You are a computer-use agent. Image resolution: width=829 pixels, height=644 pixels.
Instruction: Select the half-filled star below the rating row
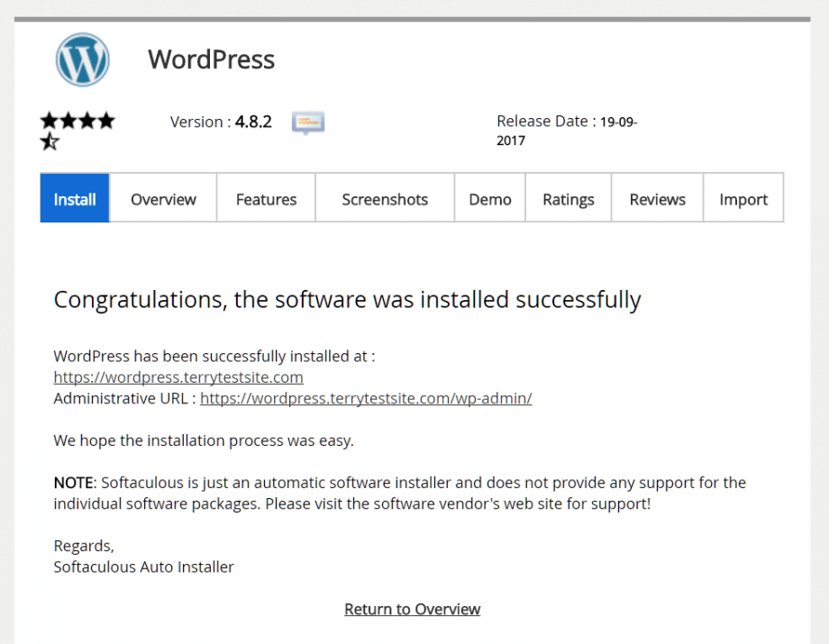pyautogui.click(x=50, y=142)
